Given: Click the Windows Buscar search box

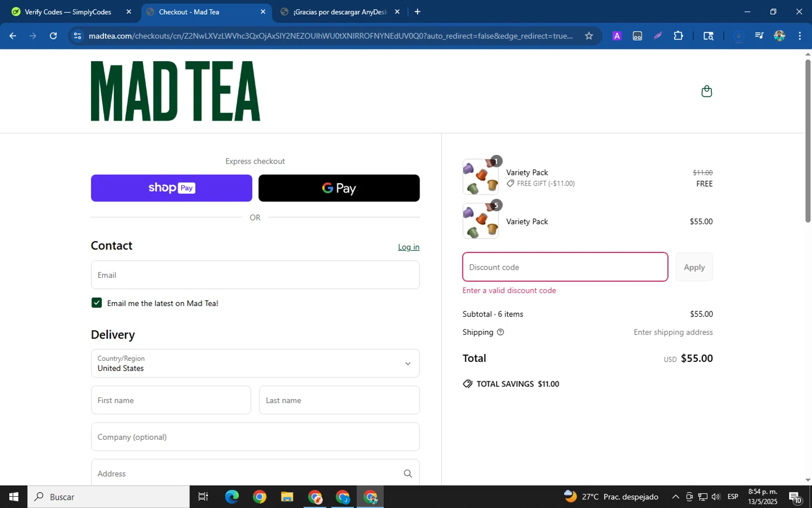Looking at the screenshot, I should pos(108,497).
